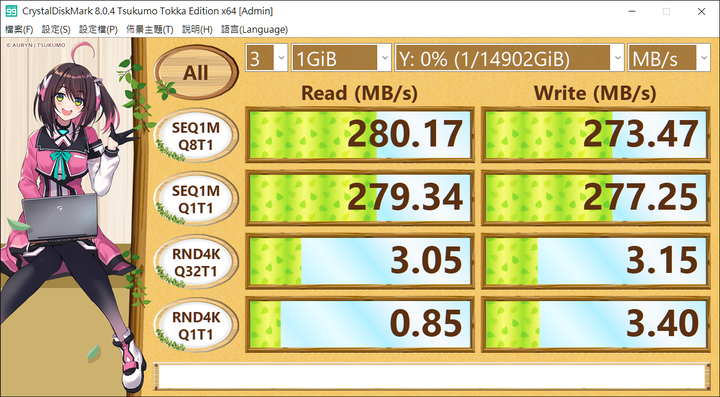Open the unit dropdown showing MB/s
Screen dimensions: 720x397
(x=669, y=58)
